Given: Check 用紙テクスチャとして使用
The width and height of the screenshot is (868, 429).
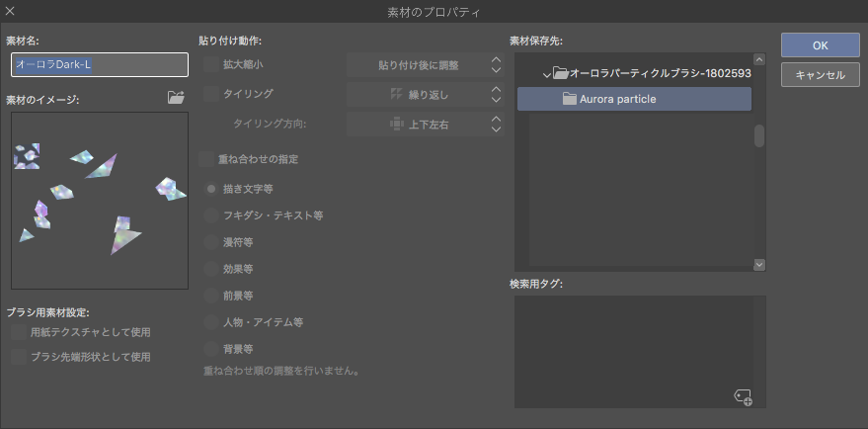Looking at the screenshot, I should tap(19, 332).
